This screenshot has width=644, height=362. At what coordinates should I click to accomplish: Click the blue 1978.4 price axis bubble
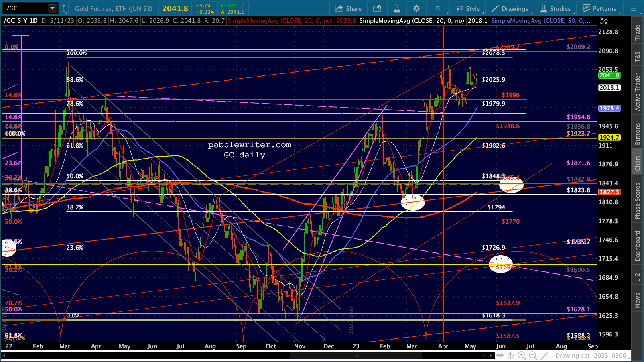609,108
